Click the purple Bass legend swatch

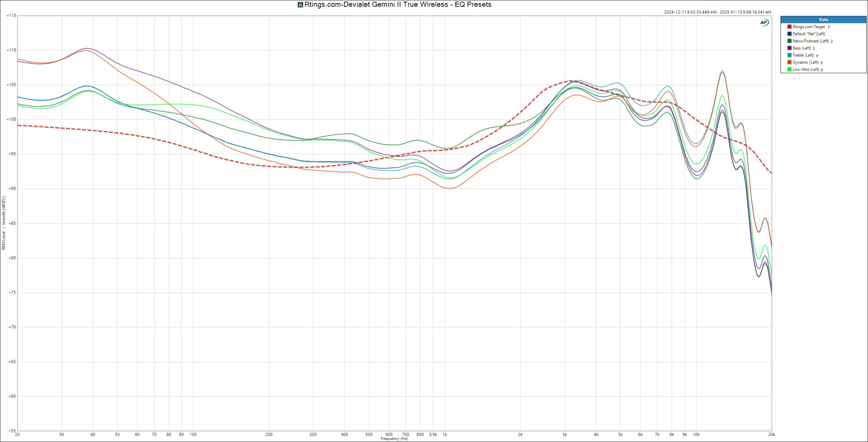[x=789, y=48]
